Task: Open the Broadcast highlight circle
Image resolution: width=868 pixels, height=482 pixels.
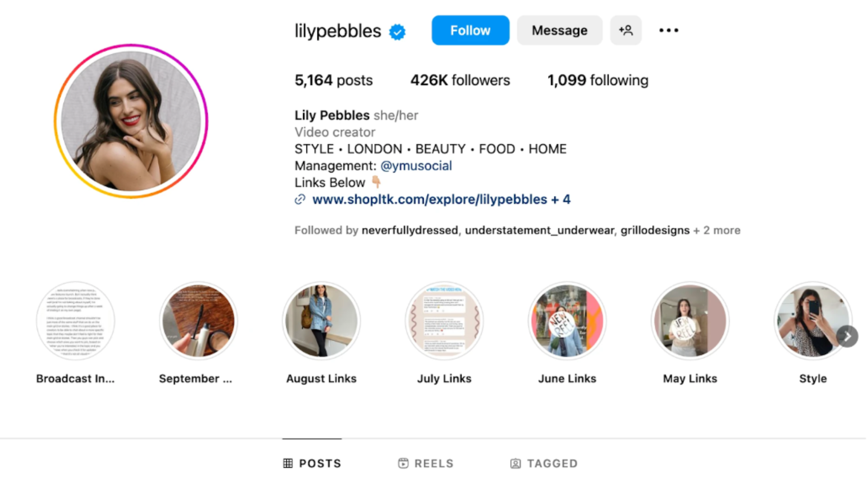Action: (75, 321)
